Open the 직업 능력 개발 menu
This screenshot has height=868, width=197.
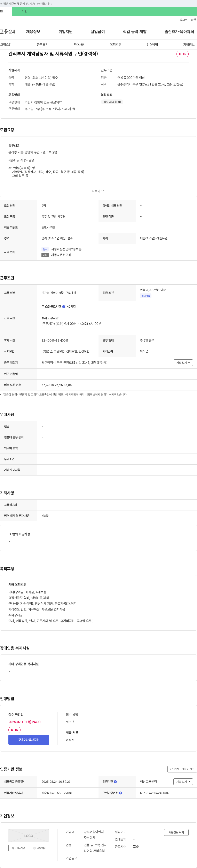click(x=135, y=32)
